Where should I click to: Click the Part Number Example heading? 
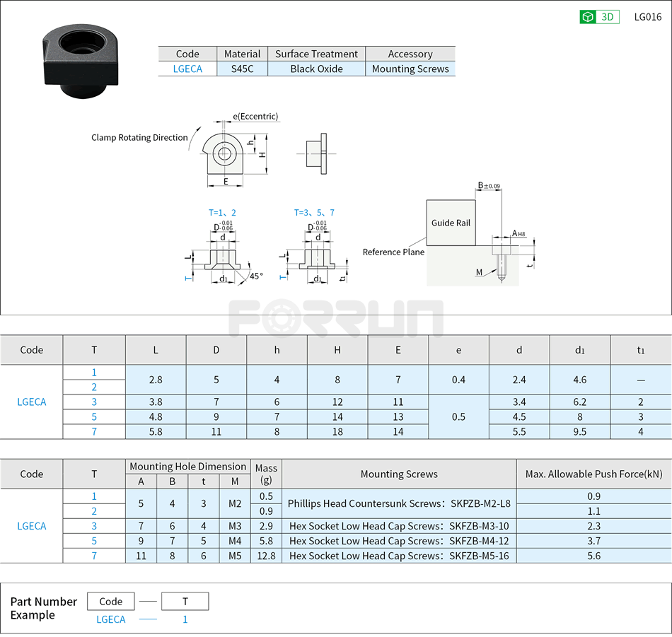[x=43, y=608]
